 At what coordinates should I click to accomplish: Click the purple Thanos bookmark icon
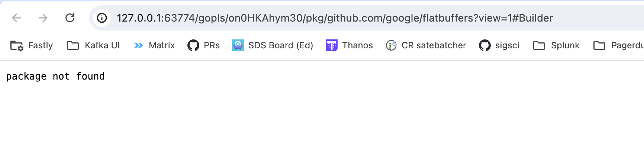pyautogui.click(x=332, y=45)
